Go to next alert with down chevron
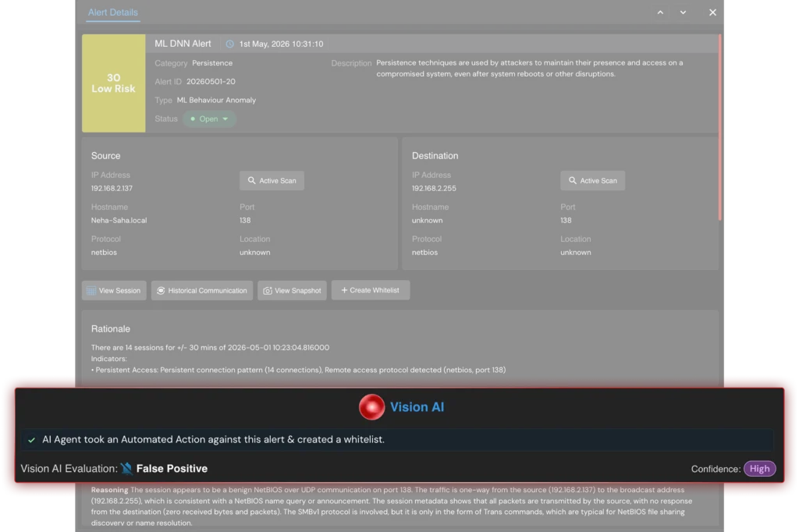Screen dimensions: 799x532 [x=683, y=12]
